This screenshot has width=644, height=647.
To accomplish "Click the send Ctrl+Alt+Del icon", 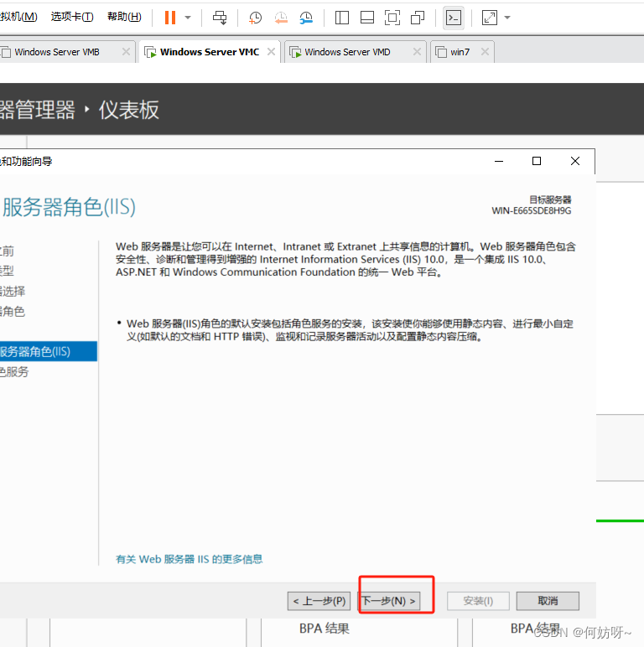I will (220, 18).
